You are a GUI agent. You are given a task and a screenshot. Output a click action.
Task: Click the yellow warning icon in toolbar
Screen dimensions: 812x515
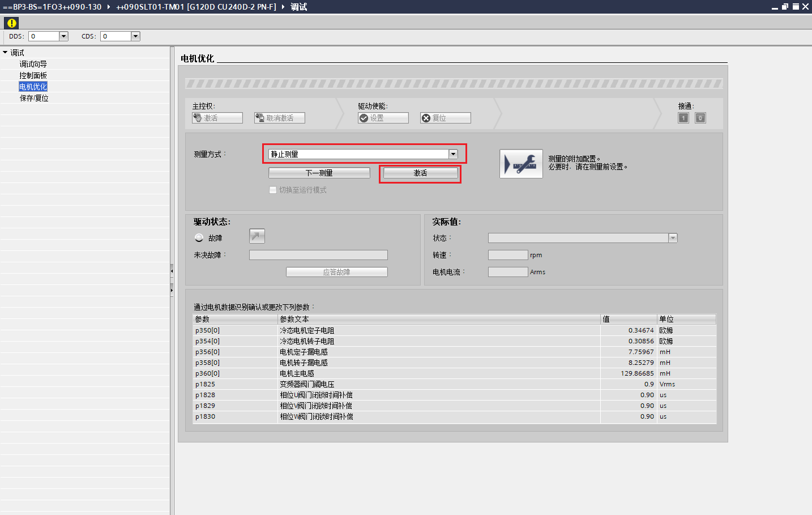pyautogui.click(x=11, y=23)
